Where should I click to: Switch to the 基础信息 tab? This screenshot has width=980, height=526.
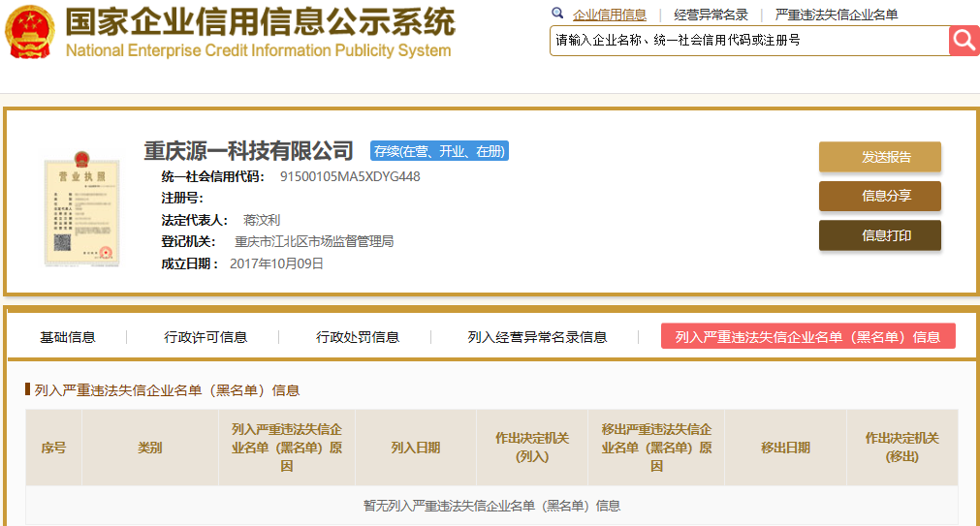click(68, 337)
